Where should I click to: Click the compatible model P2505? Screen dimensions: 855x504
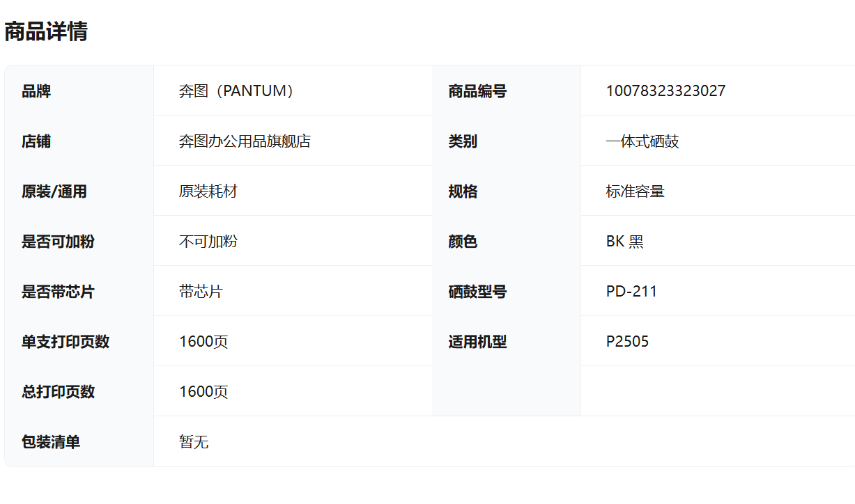(x=627, y=342)
